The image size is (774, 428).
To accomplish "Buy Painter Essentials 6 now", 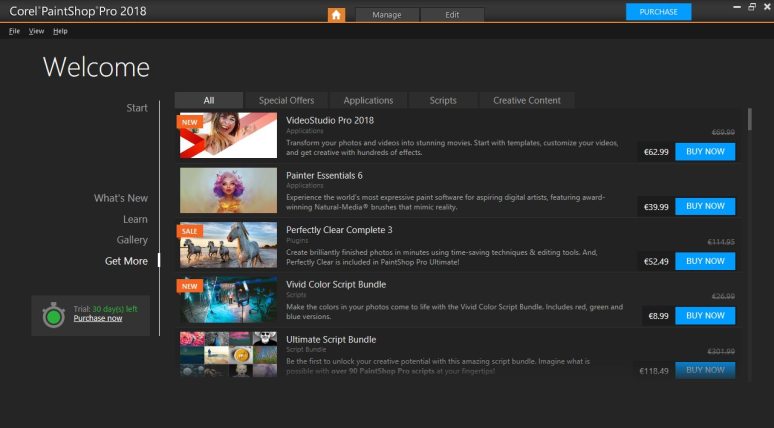I will [x=705, y=206].
